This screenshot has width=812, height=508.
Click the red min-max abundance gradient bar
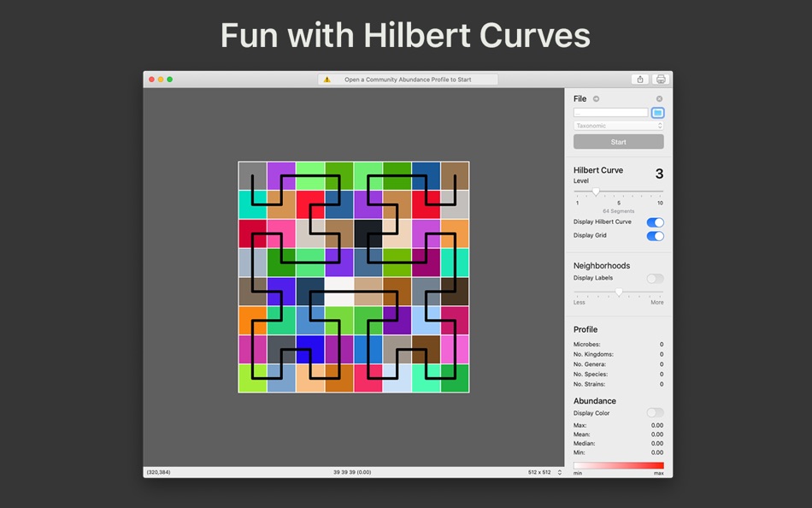pos(618,465)
